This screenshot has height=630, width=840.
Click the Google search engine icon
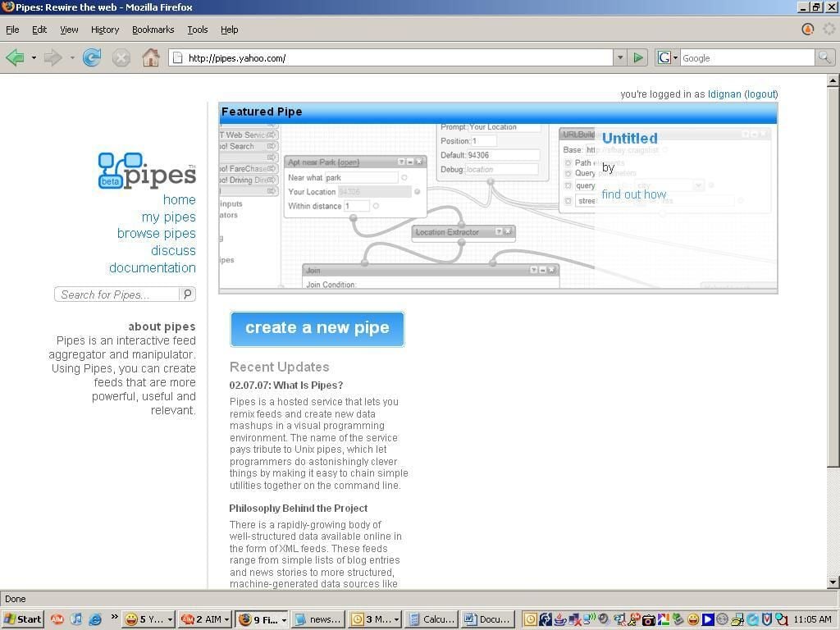click(x=664, y=57)
